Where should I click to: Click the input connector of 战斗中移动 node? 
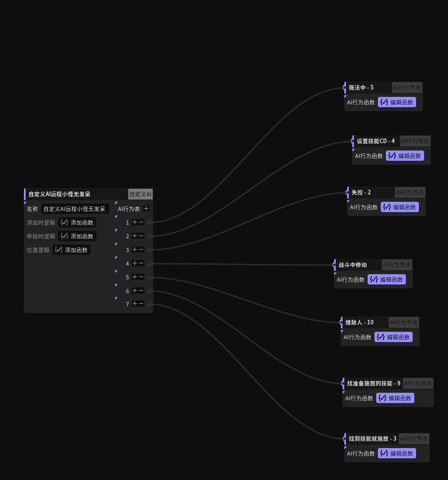pos(334,265)
